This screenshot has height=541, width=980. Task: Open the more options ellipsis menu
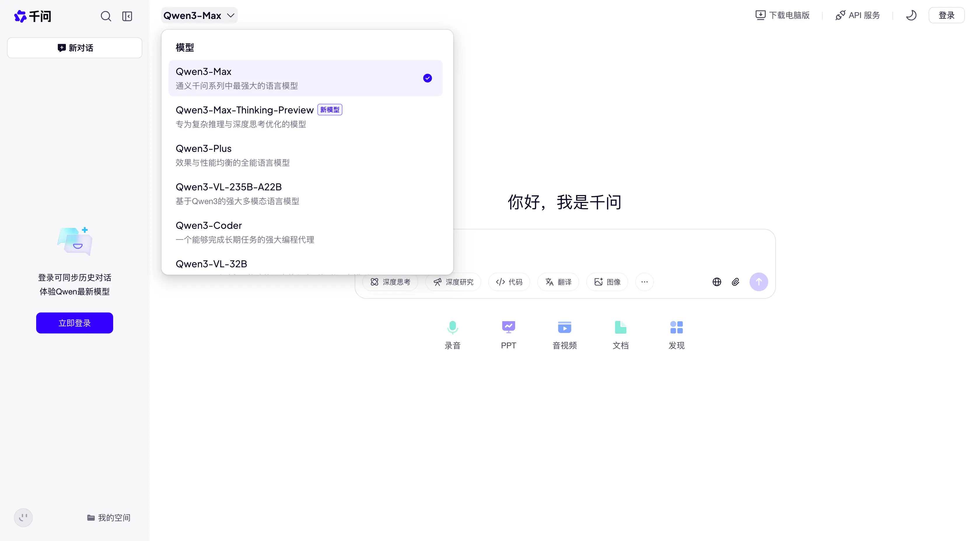[x=645, y=282]
